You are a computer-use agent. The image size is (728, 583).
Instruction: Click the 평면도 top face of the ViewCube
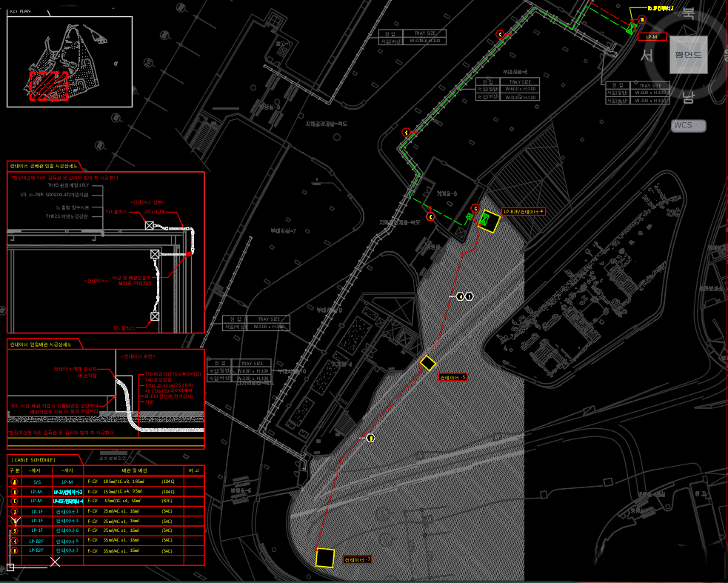pyautogui.click(x=688, y=54)
